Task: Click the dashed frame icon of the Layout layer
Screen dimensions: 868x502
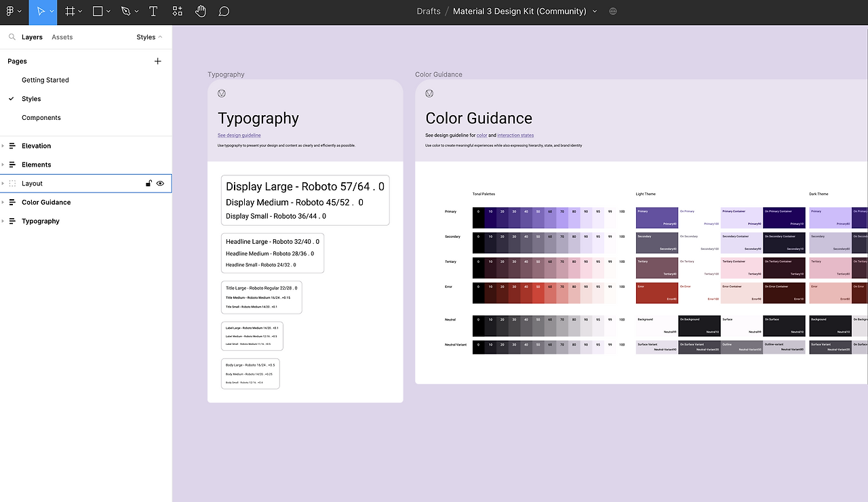Action: (12, 184)
